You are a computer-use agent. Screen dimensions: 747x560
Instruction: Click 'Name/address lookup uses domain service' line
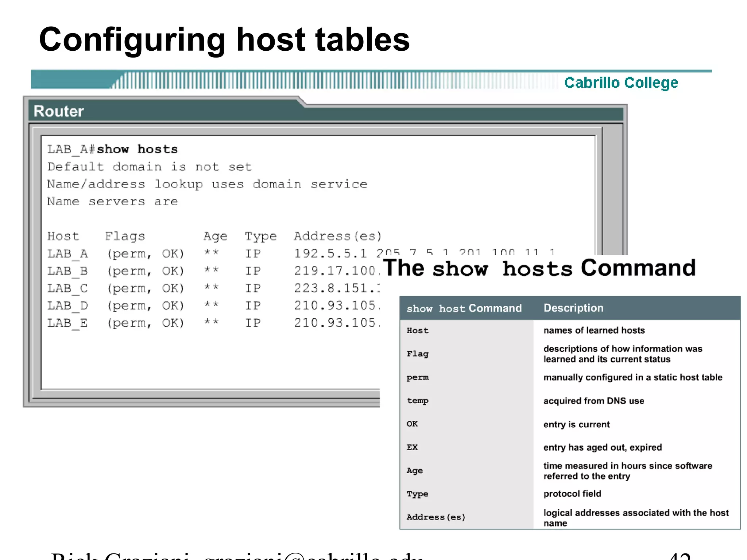207,184
